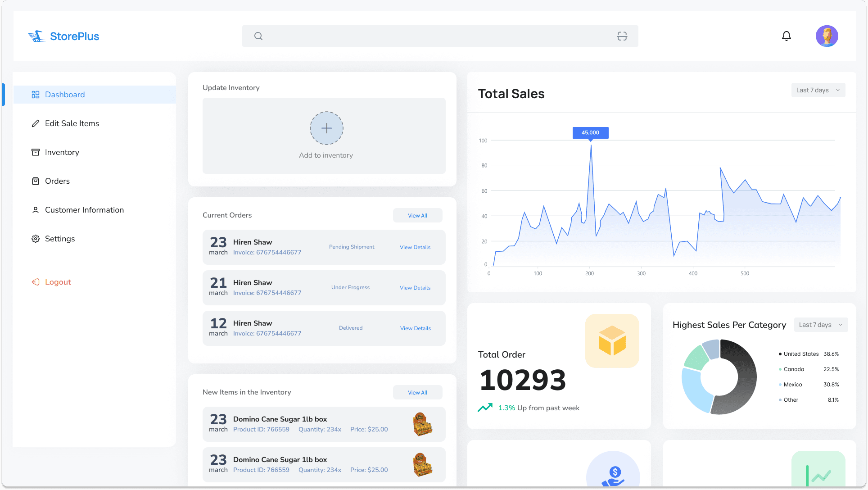
Task: Go to Edit Sale Items page
Action: 72,123
